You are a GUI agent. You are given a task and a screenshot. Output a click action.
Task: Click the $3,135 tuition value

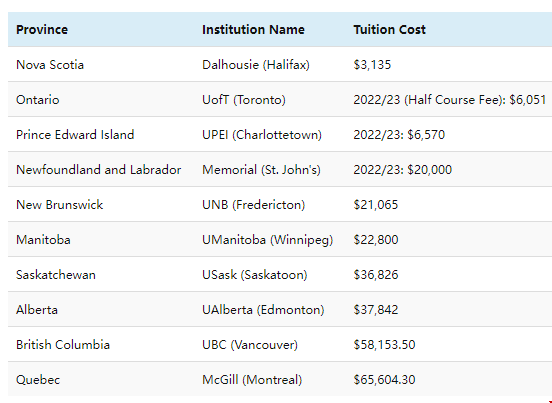[x=372, y=64]
